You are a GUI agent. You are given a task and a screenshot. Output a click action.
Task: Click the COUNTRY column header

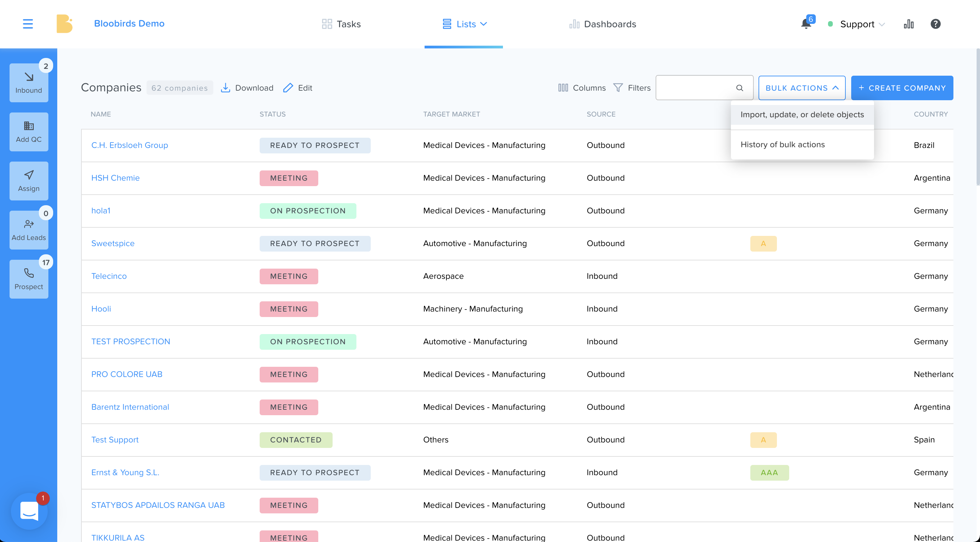931,114
